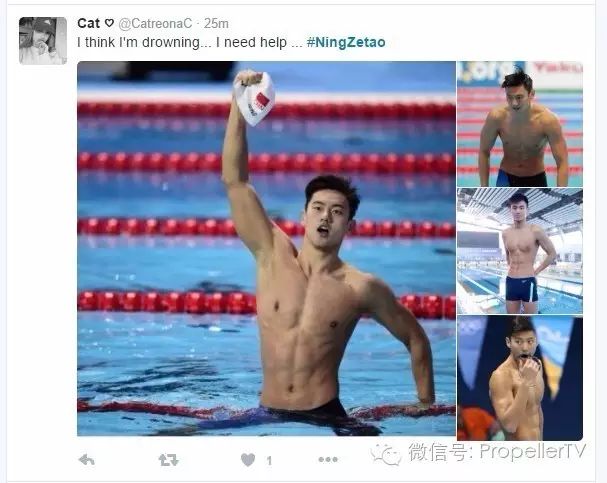Click the reply arrow icon

tap(87, 460)
